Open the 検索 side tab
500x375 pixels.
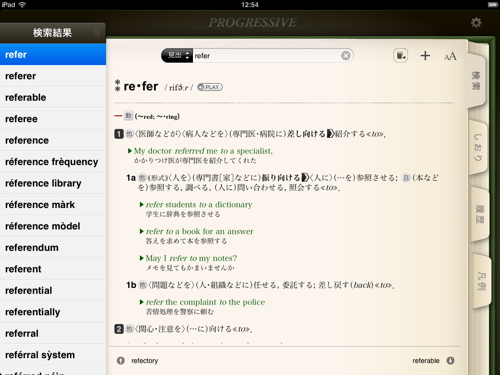point(476,80)
